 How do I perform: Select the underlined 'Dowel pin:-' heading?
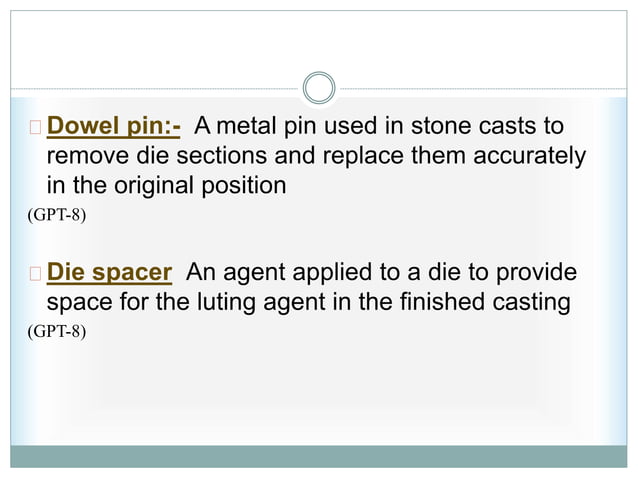tap(114, 127)
